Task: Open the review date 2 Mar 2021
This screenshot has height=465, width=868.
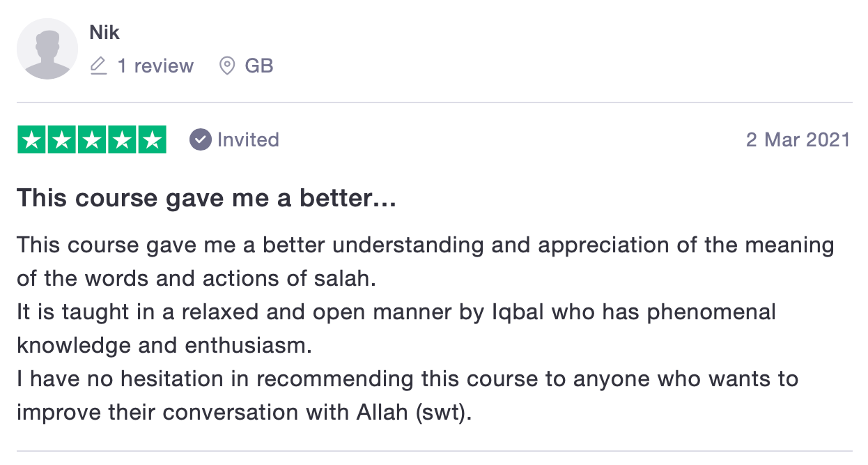Action: pyautogui.click(x=798, y=140)
